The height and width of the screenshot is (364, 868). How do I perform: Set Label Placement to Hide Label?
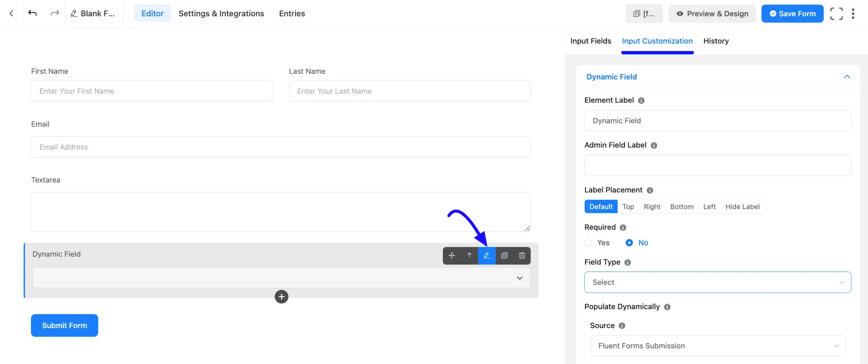(x=743, y=207)
